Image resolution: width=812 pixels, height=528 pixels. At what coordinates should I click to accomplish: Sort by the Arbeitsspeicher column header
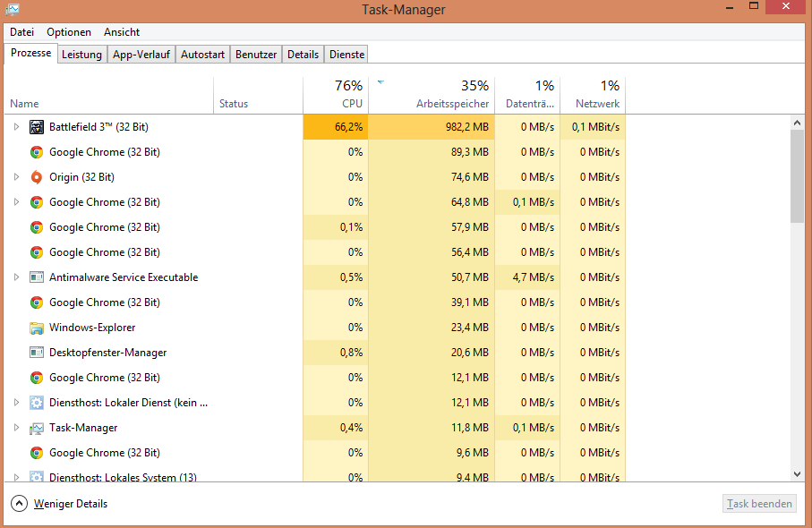point(432,96)
